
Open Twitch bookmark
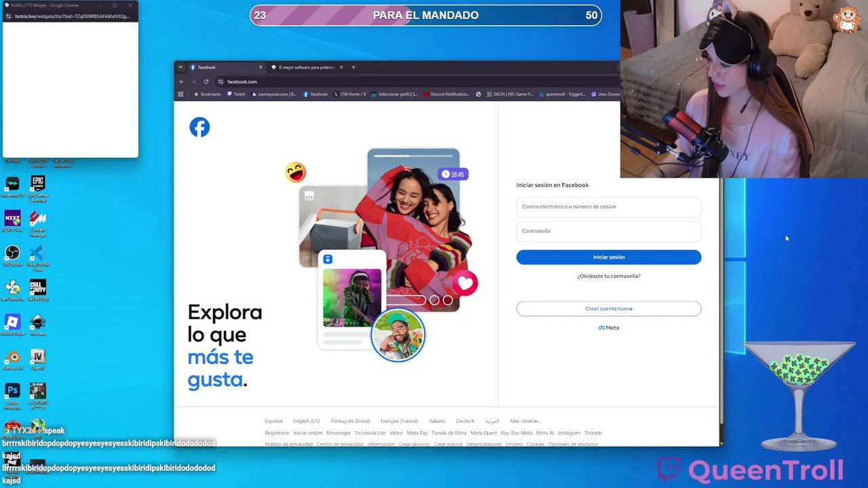click(237, 94)
